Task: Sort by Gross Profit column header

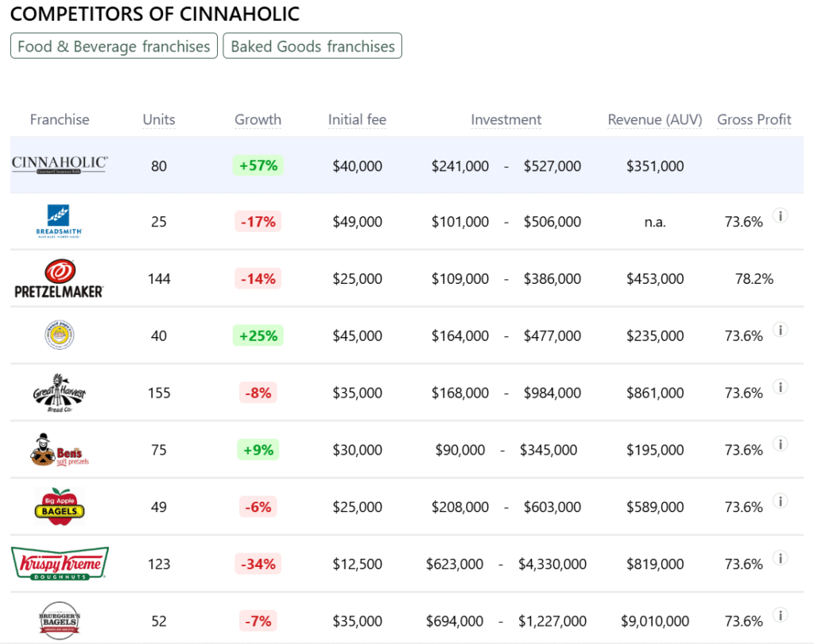Action: [754, 119]
